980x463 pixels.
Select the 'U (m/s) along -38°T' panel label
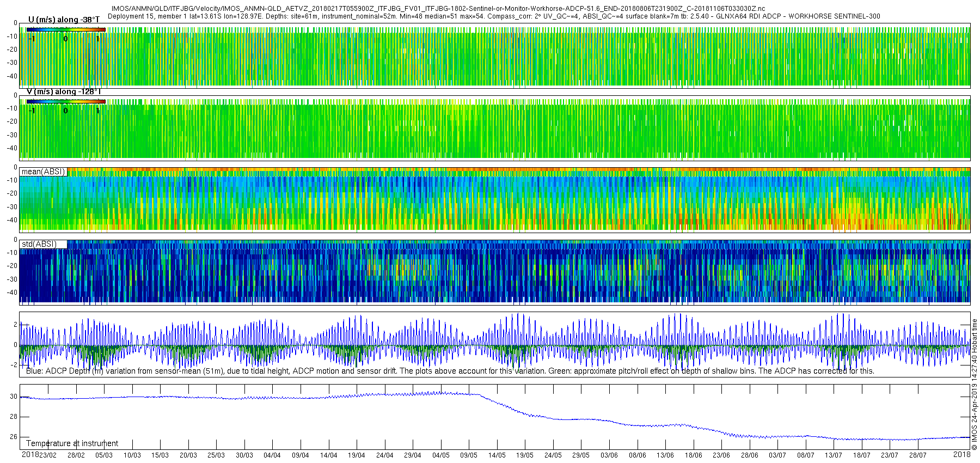[x=64, y=20]
